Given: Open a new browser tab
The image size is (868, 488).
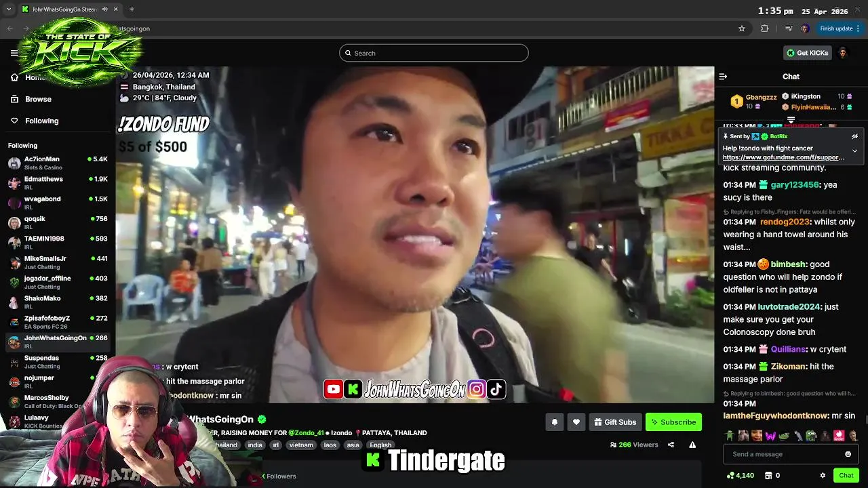Looking at the screenshot, I should click(132, 9).
